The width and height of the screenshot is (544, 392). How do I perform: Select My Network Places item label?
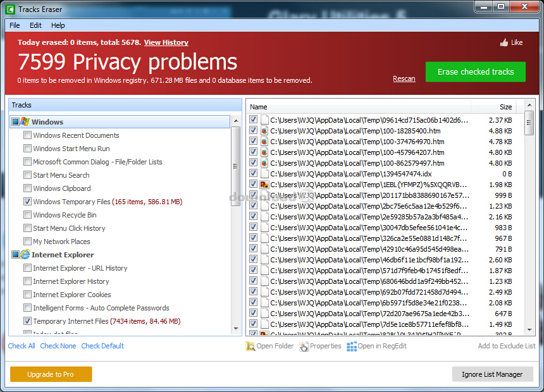[61, 241]
